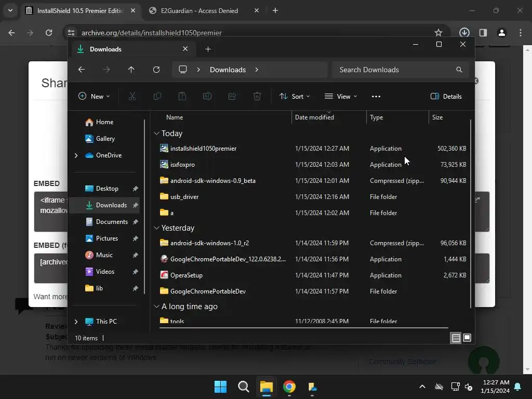Click the Chrome address bar URL
The height and width of the screenshot is (399, 532).
click(151, 33)
